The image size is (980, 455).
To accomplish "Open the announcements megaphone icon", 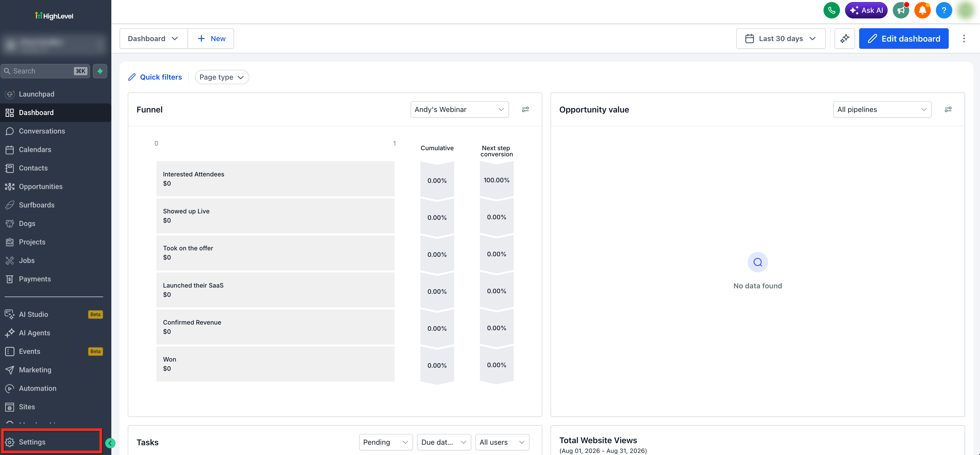I will coord(901,10).
